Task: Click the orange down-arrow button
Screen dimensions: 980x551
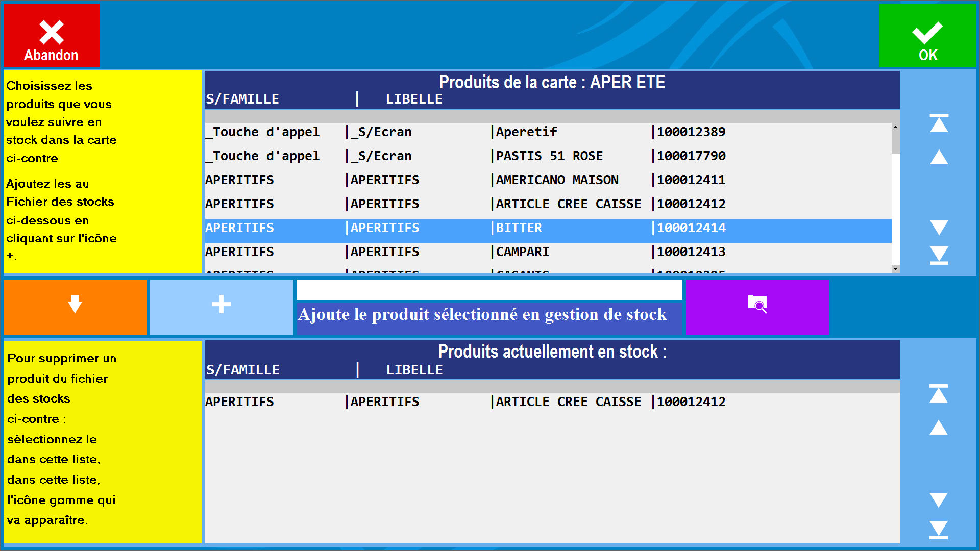Action: (x=75, y=307)
